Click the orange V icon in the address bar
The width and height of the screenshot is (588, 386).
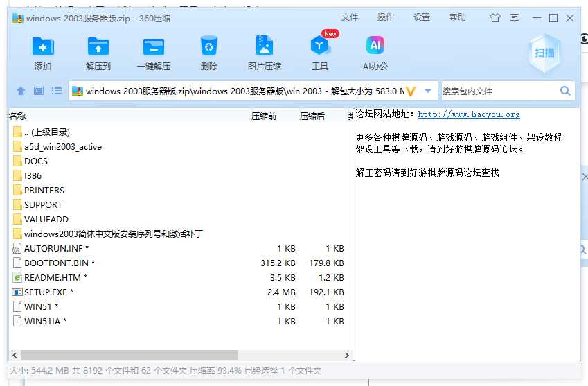tap(411, 91)
